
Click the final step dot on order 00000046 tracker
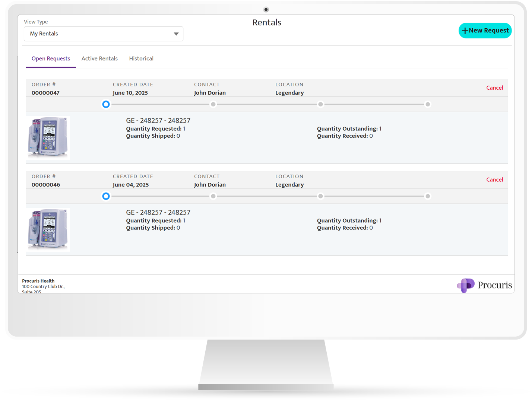(428, 196)
